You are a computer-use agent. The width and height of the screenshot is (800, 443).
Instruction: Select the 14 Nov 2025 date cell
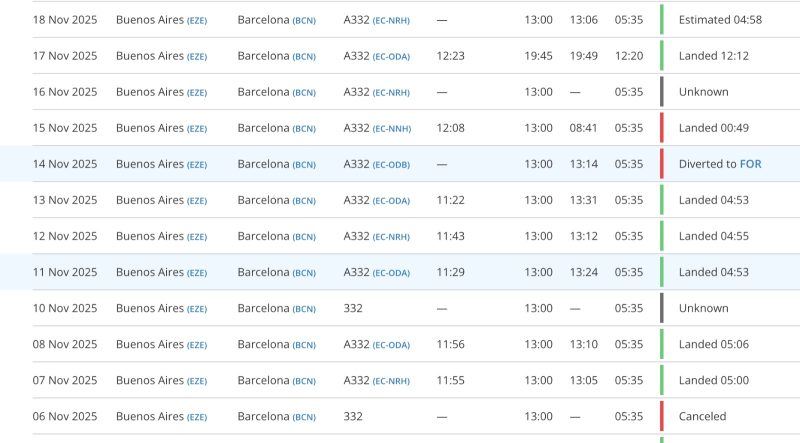[65, 164]
